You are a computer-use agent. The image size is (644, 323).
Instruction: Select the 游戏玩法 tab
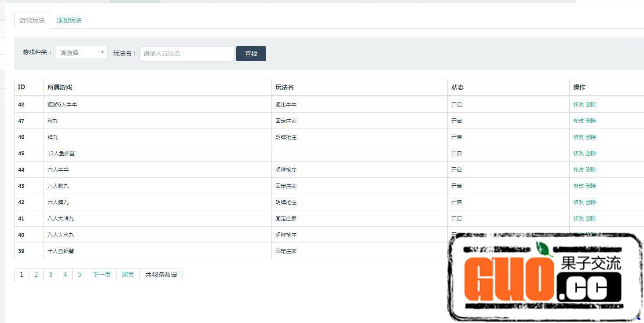32,20
